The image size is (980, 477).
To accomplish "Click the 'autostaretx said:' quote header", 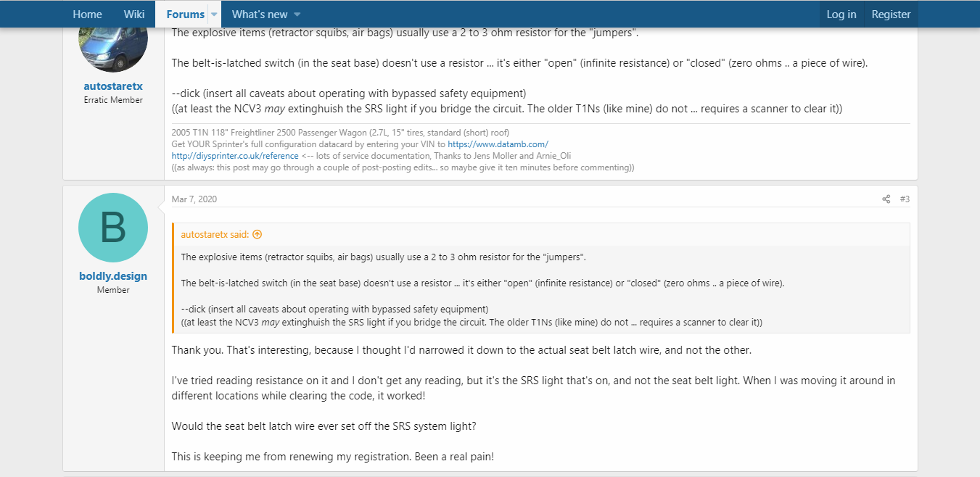I will pyautogui.click(x=215, y=234).
